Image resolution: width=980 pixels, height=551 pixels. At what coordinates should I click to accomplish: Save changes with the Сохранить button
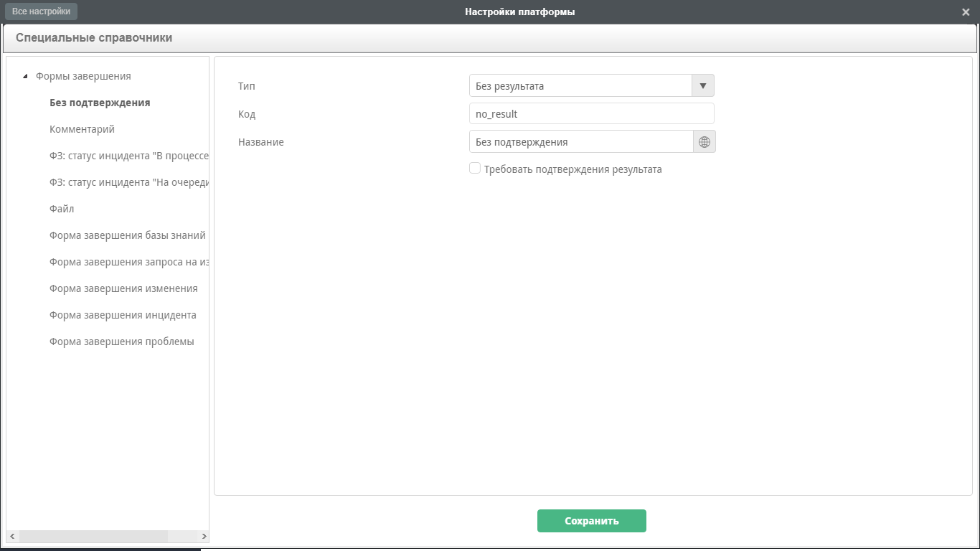pos(592,521)
